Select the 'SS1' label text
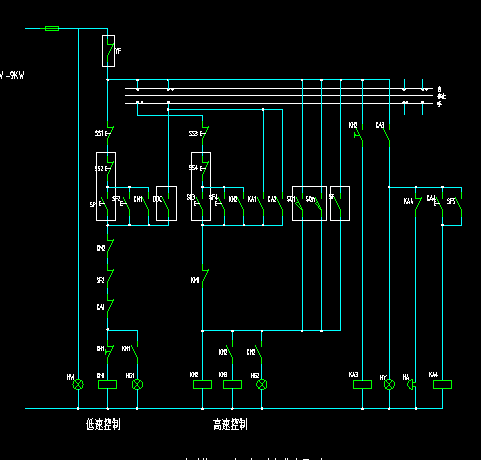This screenshot has width=481, height=460. 99,133
